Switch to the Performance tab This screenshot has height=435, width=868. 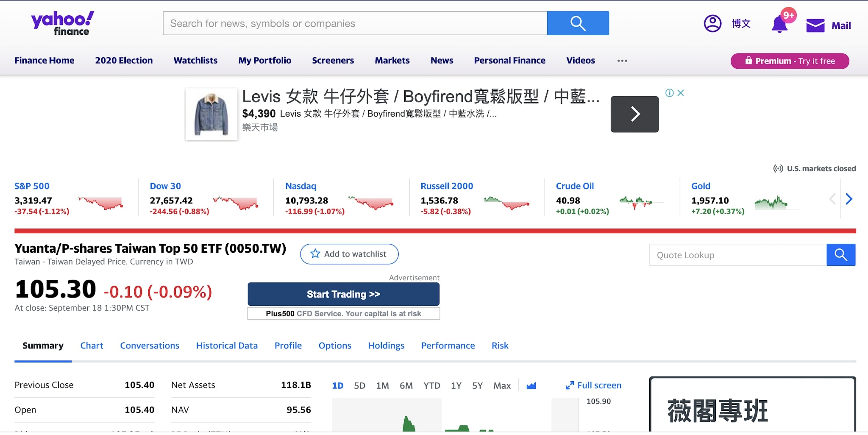tap(448, 346)
